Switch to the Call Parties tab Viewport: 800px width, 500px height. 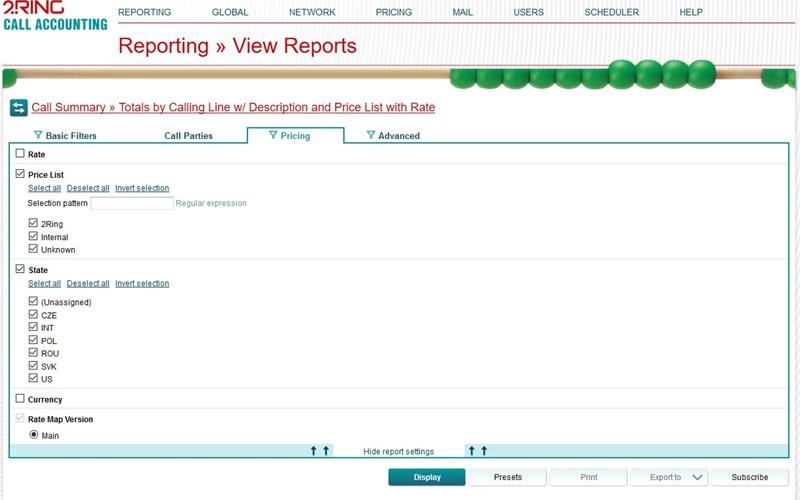[x=188, y=136]
